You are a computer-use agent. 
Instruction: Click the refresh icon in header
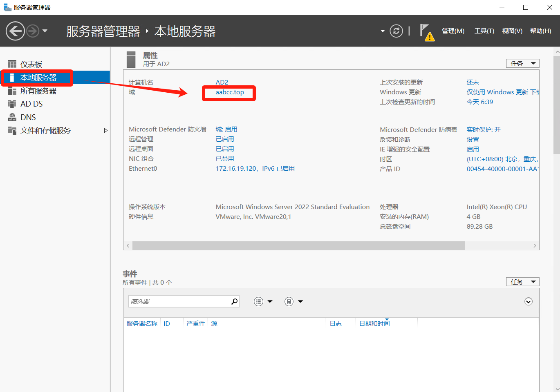[396, 31]
